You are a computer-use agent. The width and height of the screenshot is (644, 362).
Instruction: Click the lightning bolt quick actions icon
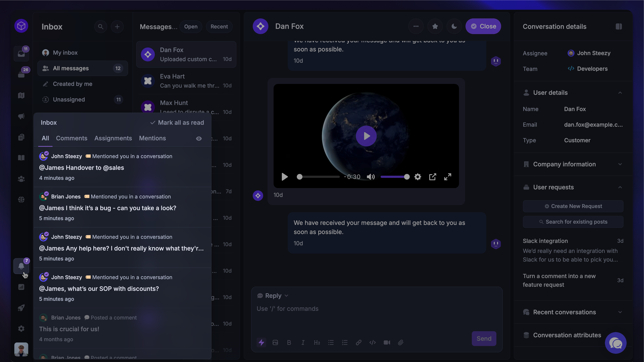pyautogui.click(x=261, y=342)
